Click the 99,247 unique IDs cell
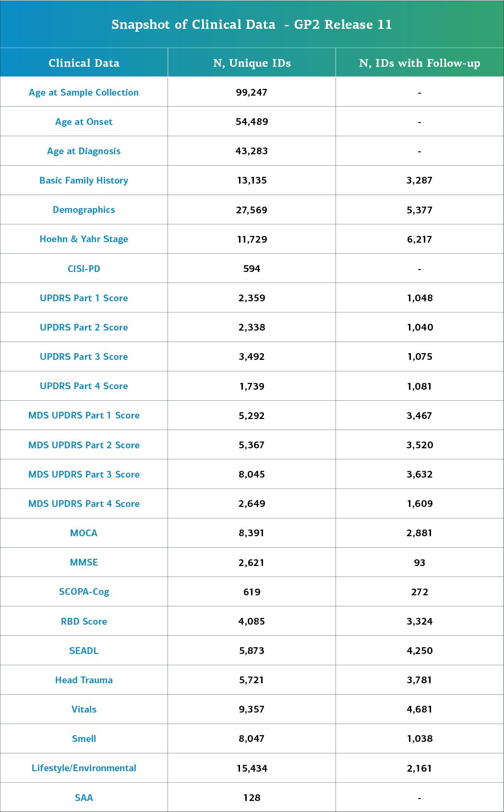This screenshot has height=812, width=504. [x=252, y=92]
